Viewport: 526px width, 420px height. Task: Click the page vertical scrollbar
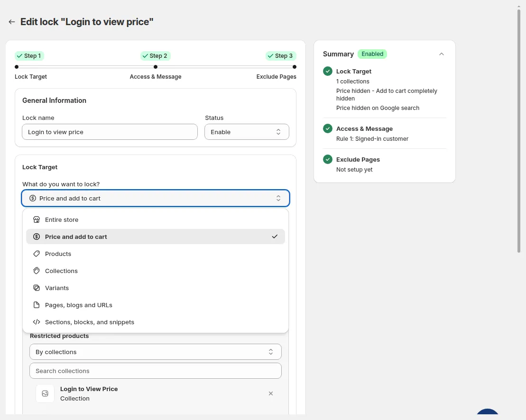tap(518, 131)
